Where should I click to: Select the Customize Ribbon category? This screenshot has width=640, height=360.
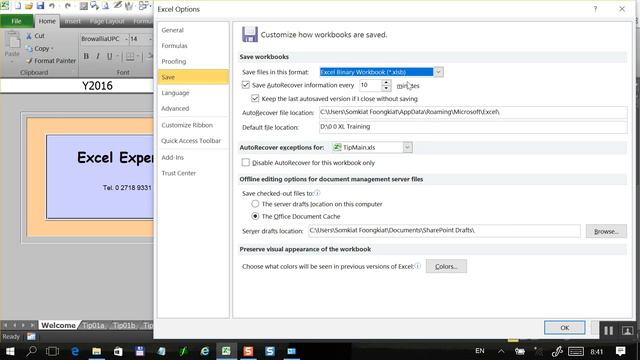[x=193, y=125]
